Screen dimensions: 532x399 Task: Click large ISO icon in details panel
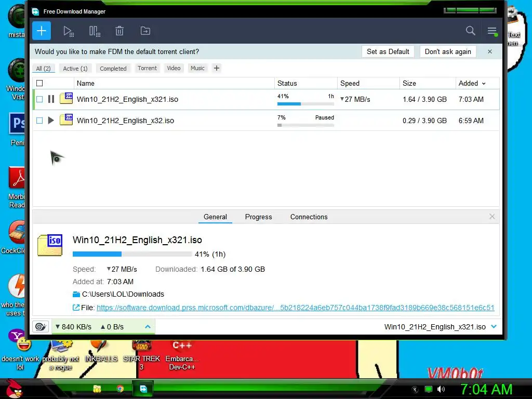tap(50, 245)
